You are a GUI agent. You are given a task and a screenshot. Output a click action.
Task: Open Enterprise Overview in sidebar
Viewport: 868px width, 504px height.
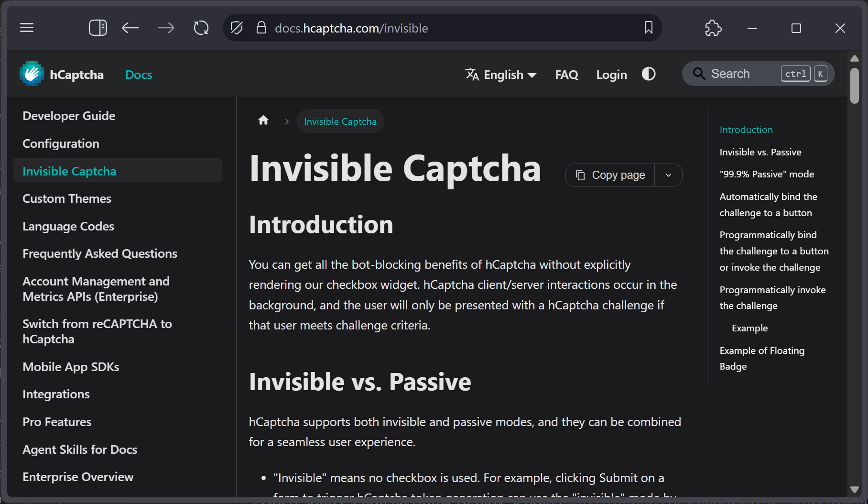pyautogui.click(x=118, y=477)
